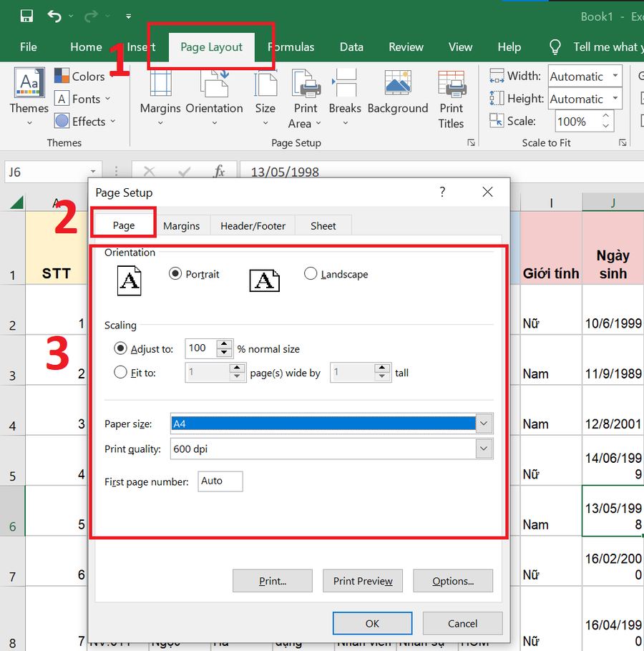Click the Save icon in title bar
Screen dimensions: 644x651
click(26, 16)
